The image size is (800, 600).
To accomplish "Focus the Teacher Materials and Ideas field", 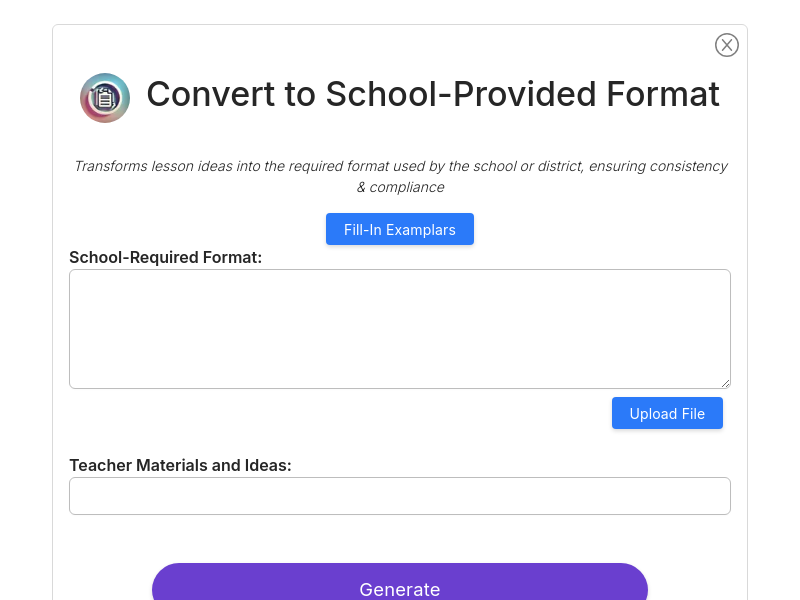I will pyautogui.click(x=399, y=496).
